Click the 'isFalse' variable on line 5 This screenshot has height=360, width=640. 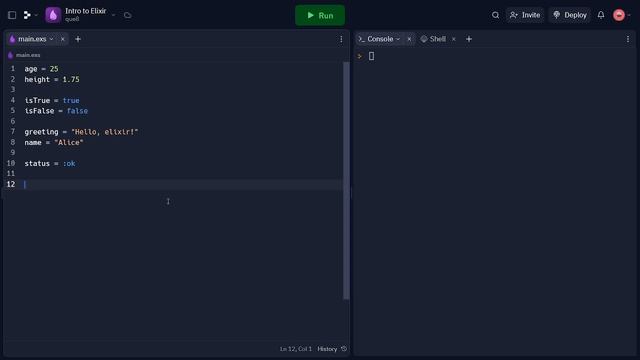pyautogui.click(x=39, y=111)
